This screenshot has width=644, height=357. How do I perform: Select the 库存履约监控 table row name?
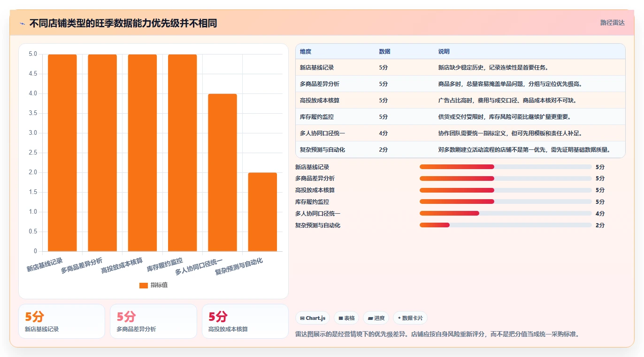coord(317,117)
